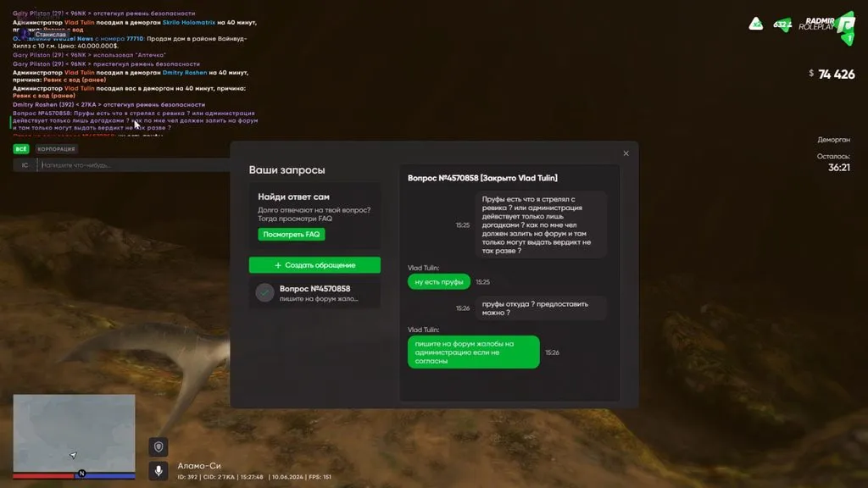
Task: Click the dollar sign next to 74 426
Action: (x=811, y=73)
